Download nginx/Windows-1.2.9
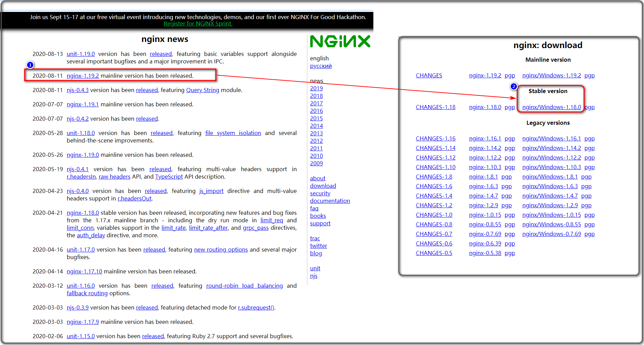This screenshot has height=345, width=644. 550,205
